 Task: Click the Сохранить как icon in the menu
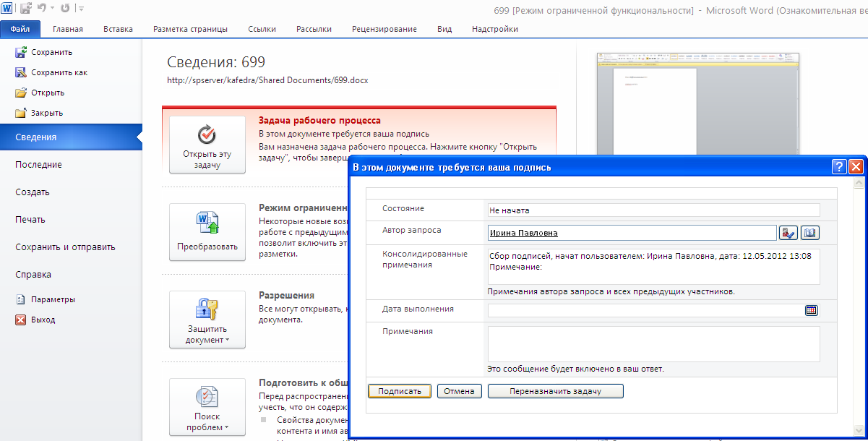20,72
